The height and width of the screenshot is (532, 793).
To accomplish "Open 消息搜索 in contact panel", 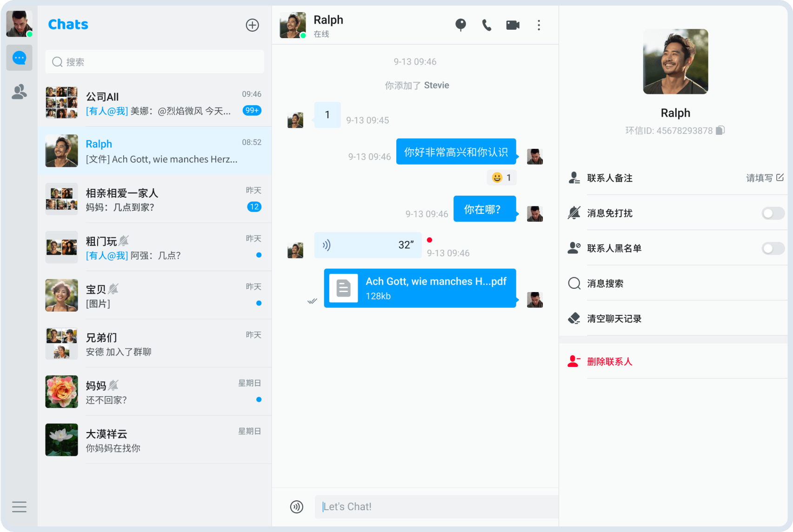I will (605, 284).
